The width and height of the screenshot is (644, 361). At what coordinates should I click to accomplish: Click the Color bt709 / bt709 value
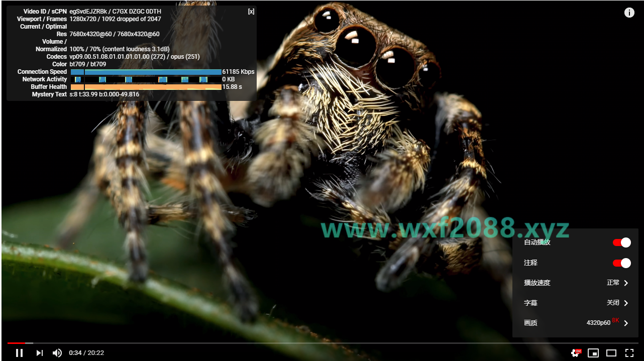click(x=88, y=64)
